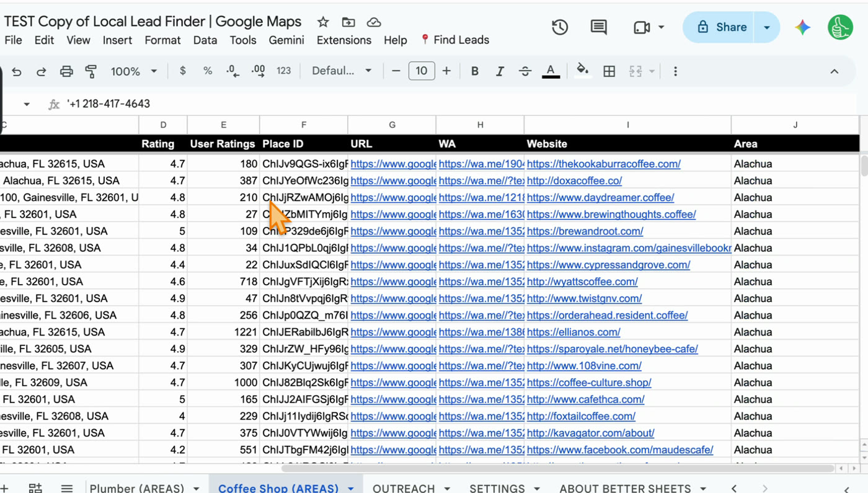Click the Share button
The image size is (868, 493).
pyautogui.click(x=722, y=27)
